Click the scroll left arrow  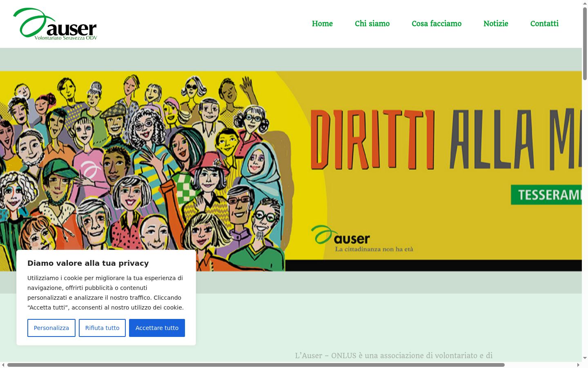tap(3, 365)
